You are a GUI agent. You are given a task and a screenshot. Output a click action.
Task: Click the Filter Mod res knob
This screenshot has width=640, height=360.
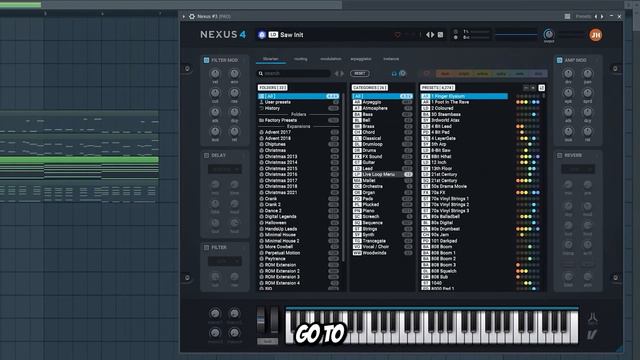[234, 93]
